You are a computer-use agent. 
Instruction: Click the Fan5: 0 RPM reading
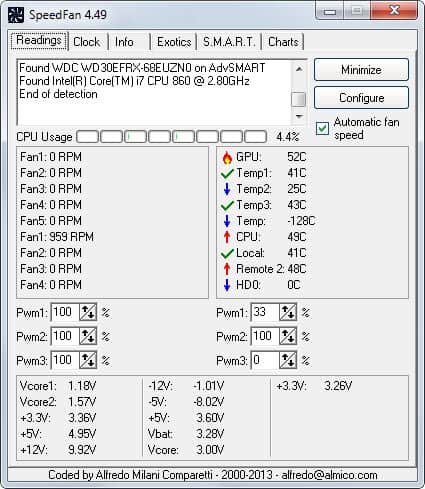[x=51, y=221]
